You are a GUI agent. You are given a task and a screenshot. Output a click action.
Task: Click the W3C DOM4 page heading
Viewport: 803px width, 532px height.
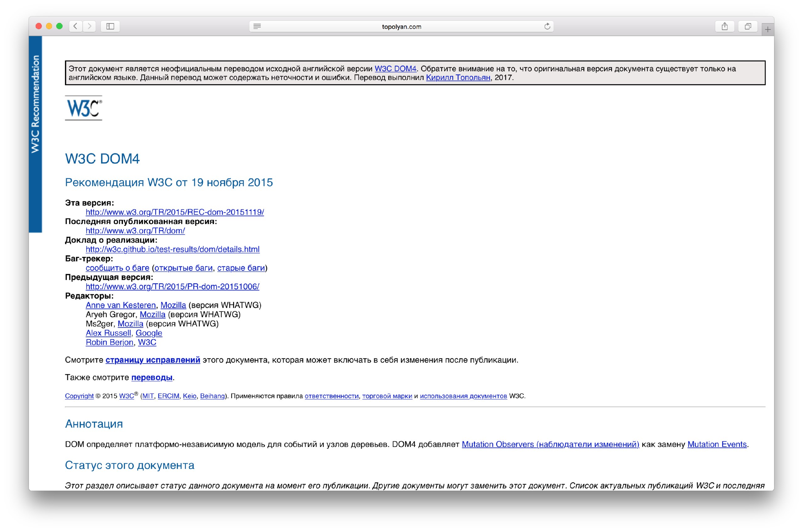tap(103, 159)
